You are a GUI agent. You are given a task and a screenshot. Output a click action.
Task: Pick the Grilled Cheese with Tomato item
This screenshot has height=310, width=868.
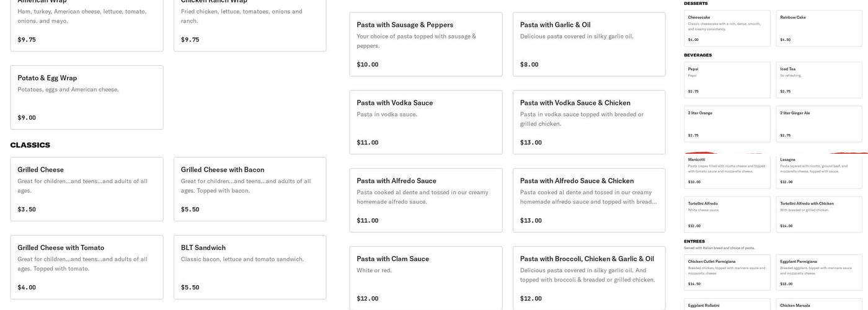87,267
